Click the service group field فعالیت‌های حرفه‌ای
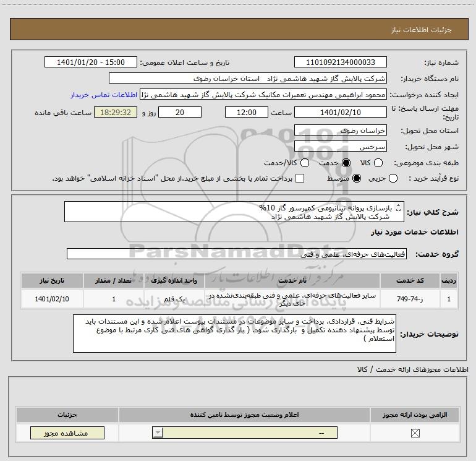 pos(237,254)
